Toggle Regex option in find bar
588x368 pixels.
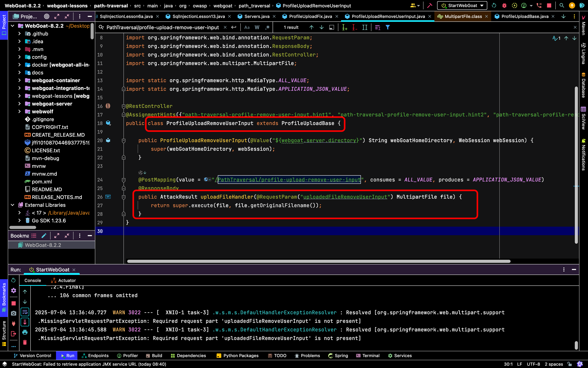point(267,27)
